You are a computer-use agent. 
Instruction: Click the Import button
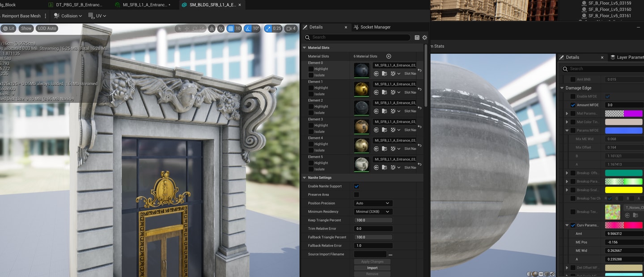click(372, 268)
